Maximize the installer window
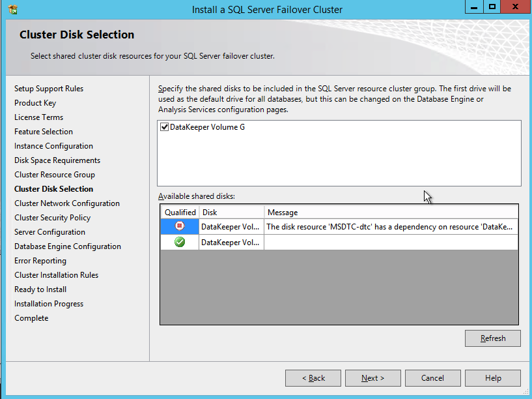The height and width of the screenshot is (399, 532). click(492, 7)
